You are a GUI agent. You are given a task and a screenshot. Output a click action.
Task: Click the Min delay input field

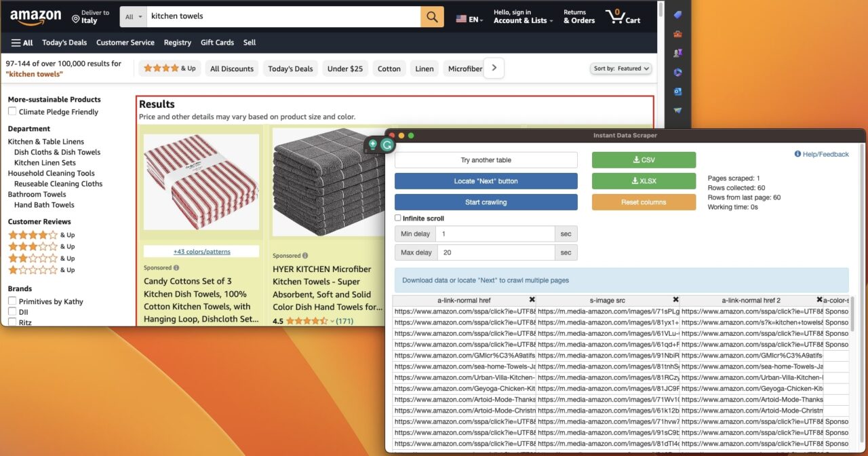[x=496, y=234]
